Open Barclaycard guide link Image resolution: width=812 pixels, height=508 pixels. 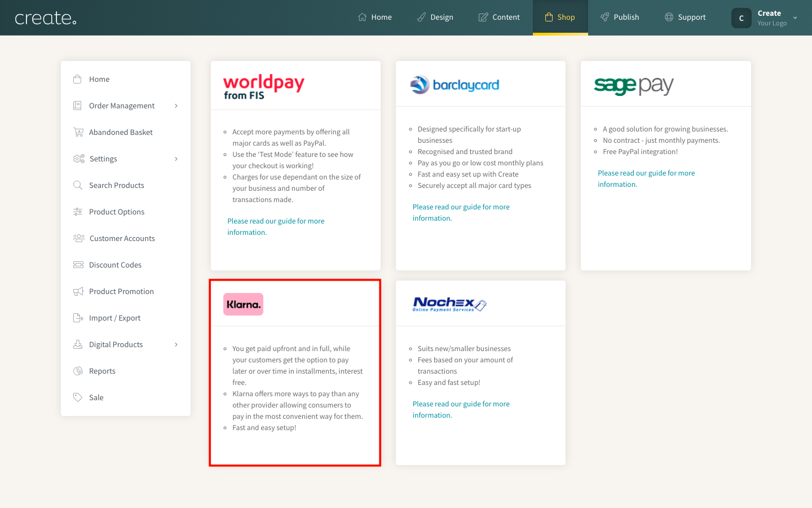coord(461,212)
